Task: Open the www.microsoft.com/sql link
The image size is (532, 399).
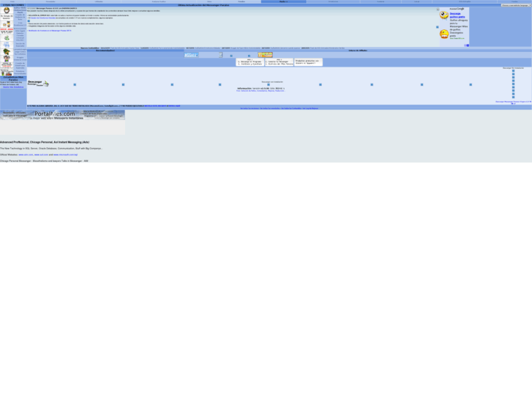Action: [x=65, y=154]
